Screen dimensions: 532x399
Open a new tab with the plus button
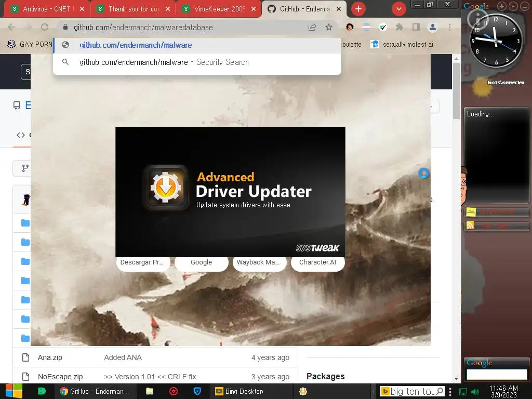[x=358, y=9]
